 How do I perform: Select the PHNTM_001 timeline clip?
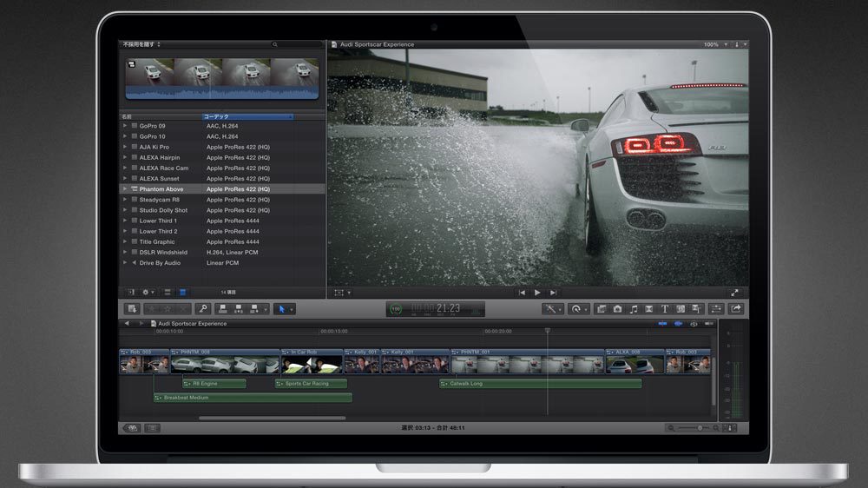click(x=527, y=361)
